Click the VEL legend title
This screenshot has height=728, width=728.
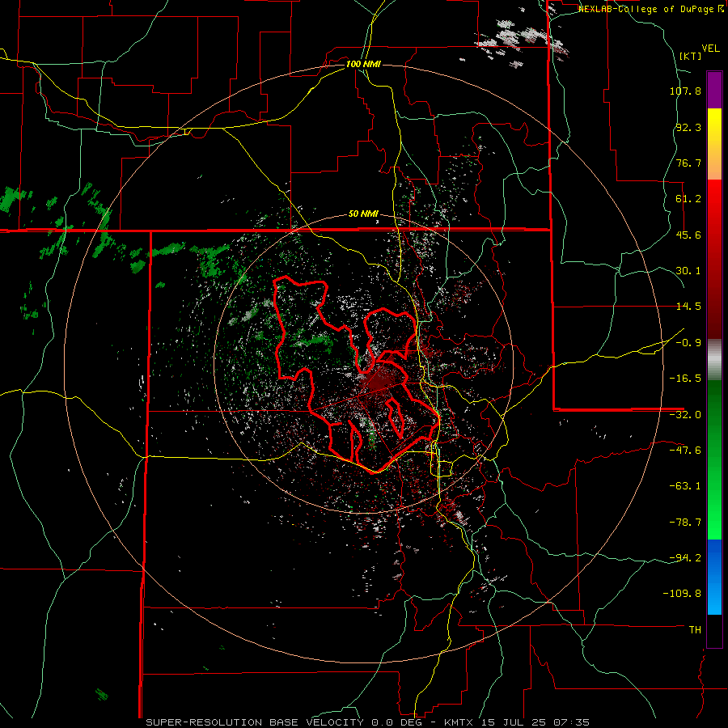tap(710, 49)
